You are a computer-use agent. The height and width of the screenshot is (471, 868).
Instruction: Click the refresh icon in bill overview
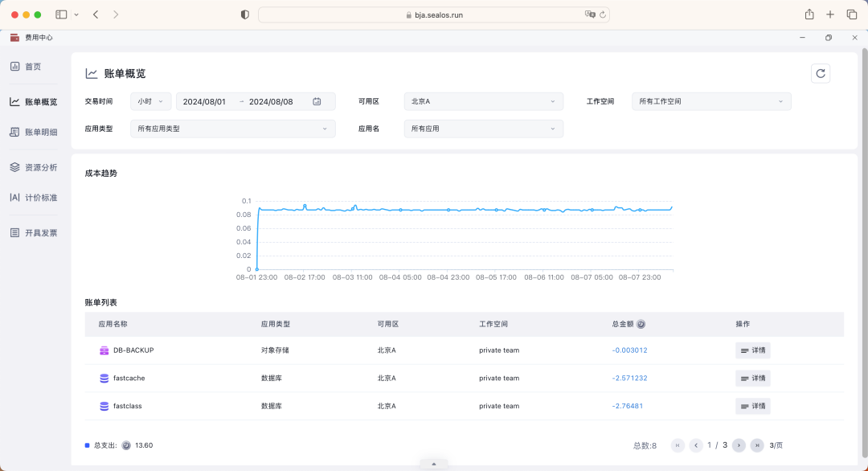coord(820,74)
